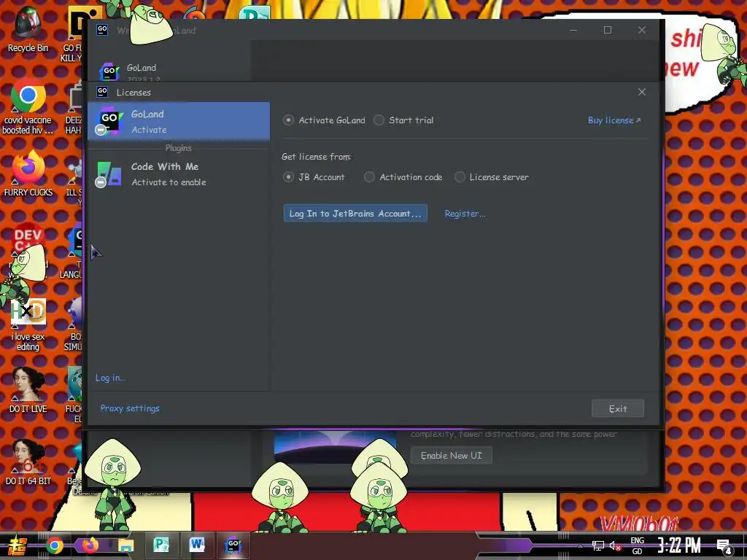Open Publisher from the taskbar

point(161,545)
